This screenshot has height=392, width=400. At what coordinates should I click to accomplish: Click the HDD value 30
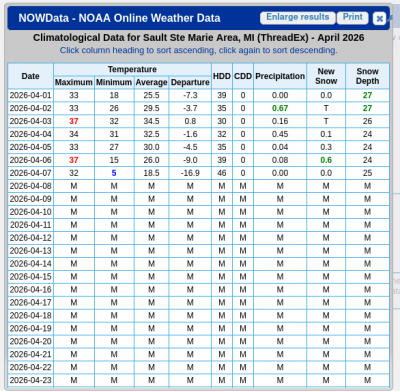pos(222,121)
